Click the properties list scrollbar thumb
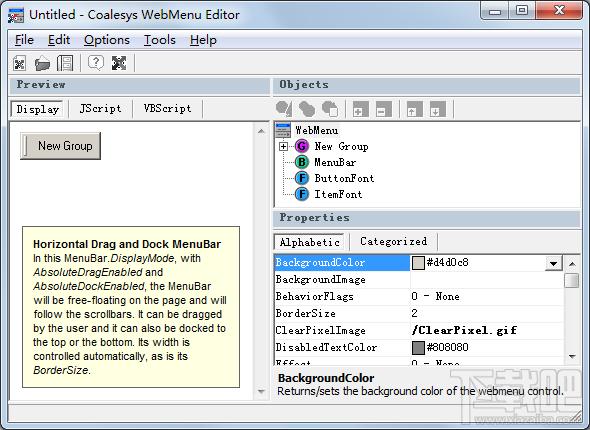Image resolution: width=590 pixels, height=430 pixels. click(x=572, y=281)
